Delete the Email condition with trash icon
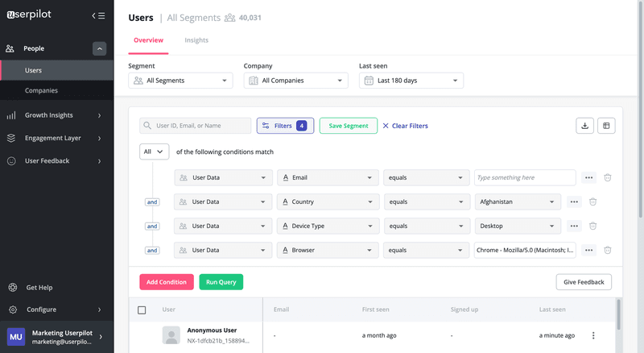The width and height of the screenshot is (644, 353). click(608, 178)
